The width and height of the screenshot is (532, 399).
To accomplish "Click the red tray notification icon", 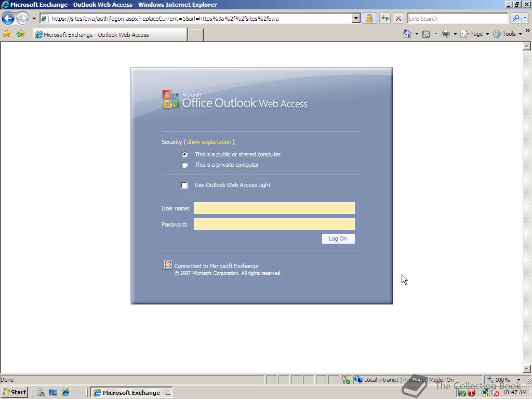I will [472, 393].
